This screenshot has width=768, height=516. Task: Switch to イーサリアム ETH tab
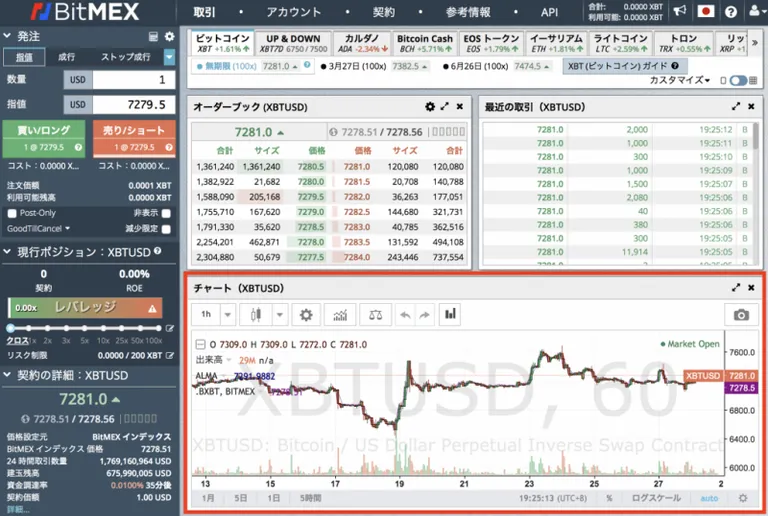point(556,43)
